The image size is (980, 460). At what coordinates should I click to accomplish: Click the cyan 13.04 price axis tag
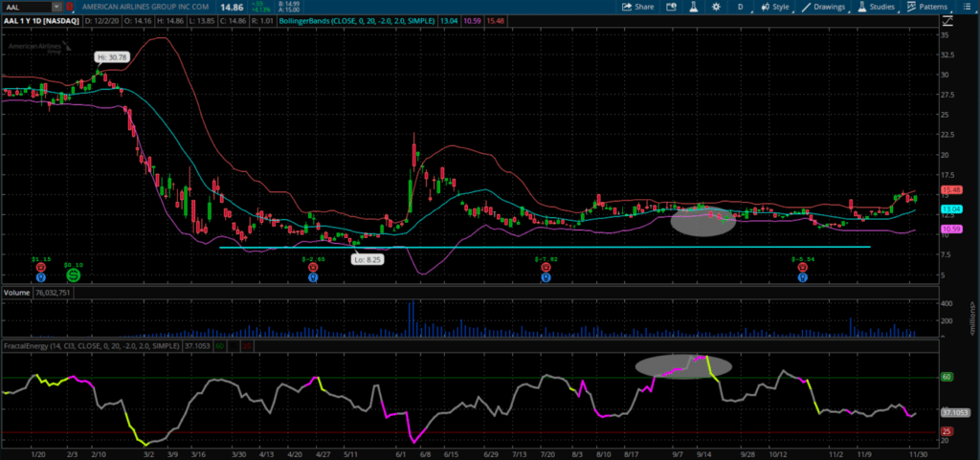[950, 209]
